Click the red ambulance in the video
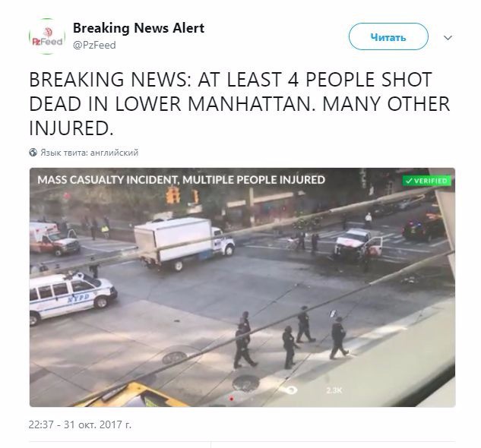 pos(54,239)
